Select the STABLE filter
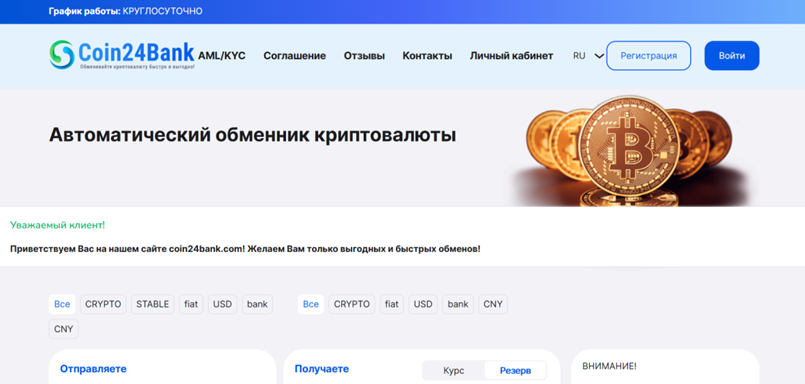The image size is (805, 384). (152, 304)
